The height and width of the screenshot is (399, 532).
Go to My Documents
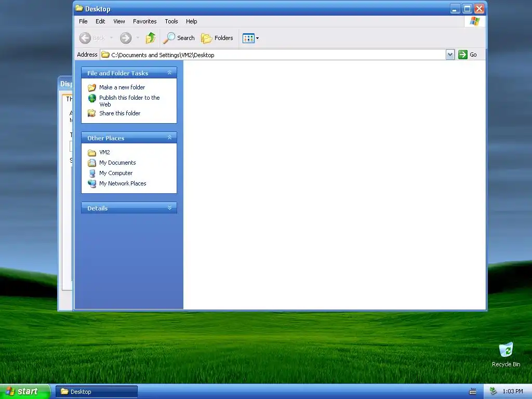pyautogui.click(x=117, y=163)
